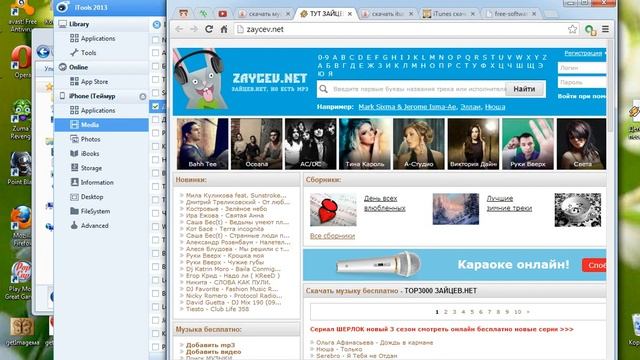Click the Пароль input field
Viewport: 640px width, 360px height.
pos(582,82)
